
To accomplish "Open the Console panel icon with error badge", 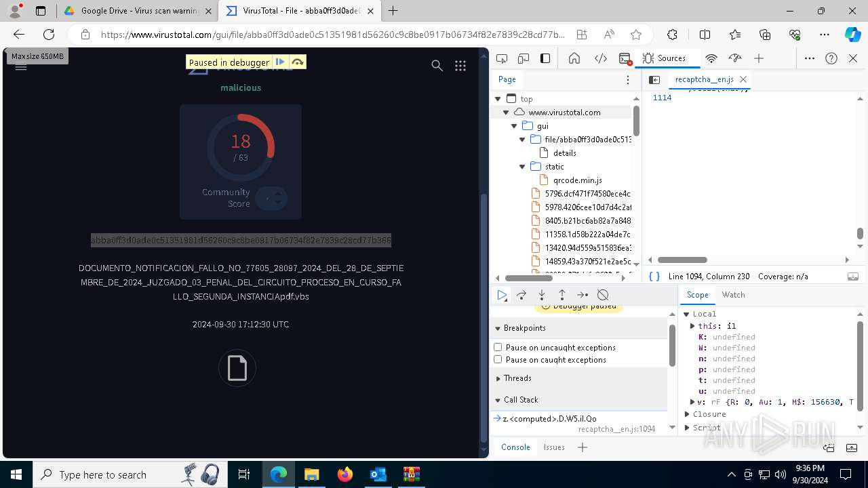I will click(625, 58).
